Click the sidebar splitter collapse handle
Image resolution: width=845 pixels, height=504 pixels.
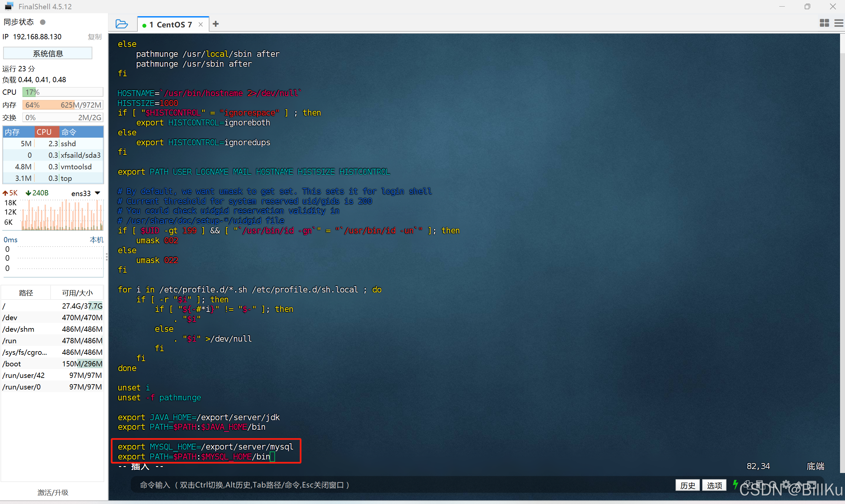click(x=107, y=257)
